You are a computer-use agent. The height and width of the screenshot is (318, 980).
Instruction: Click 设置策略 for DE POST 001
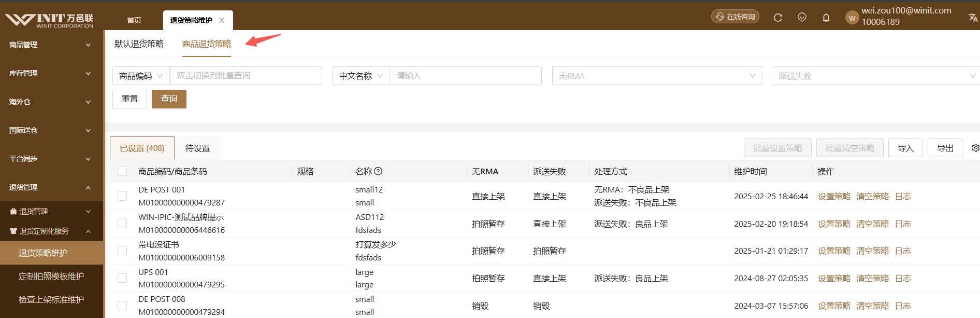(834, 196)
